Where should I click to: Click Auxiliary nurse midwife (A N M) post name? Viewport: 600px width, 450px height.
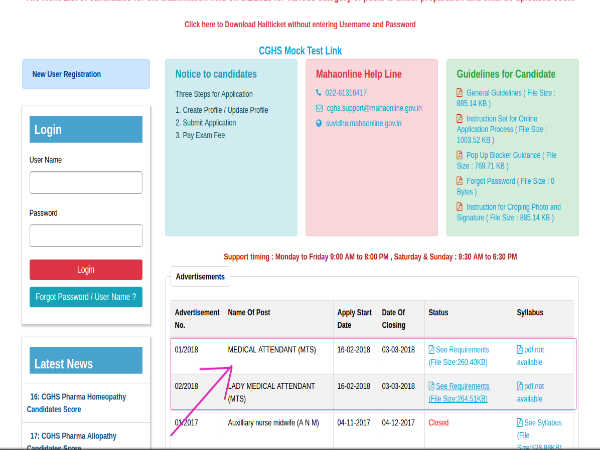[x=274, y=423]
